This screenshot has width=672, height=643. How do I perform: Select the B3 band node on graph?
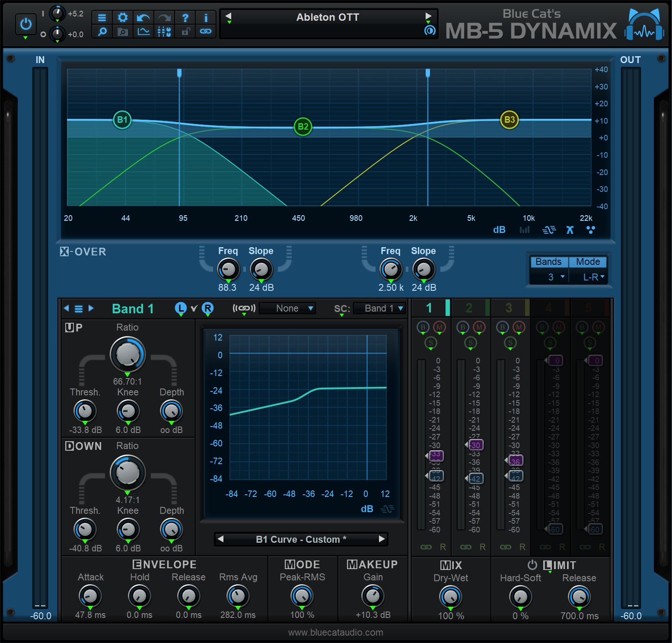click(x=510, y=120)
